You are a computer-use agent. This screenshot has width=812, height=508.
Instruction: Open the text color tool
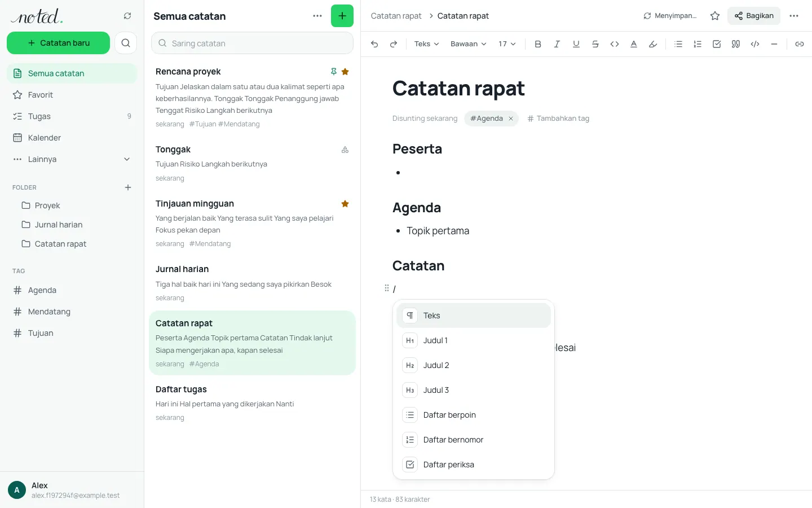[x=634, y=44]
